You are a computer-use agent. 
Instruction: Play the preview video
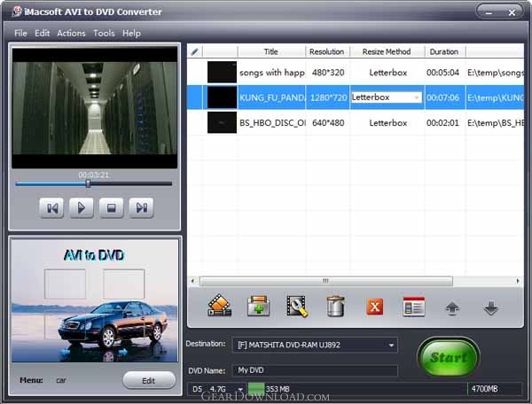pos(82,208)
